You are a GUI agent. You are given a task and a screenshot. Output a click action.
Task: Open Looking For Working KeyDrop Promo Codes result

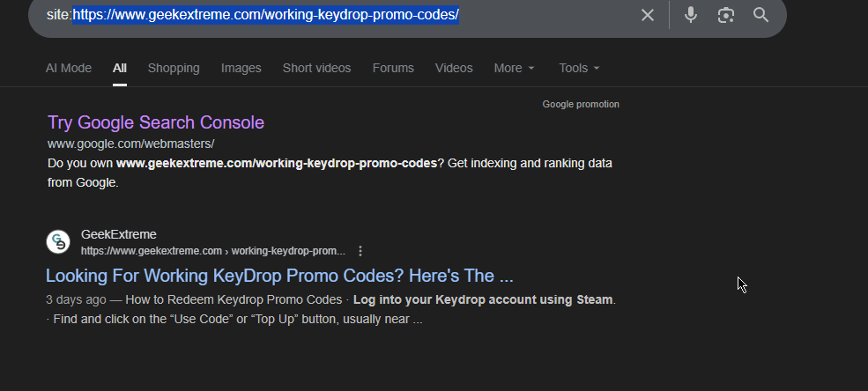point(279,276)
